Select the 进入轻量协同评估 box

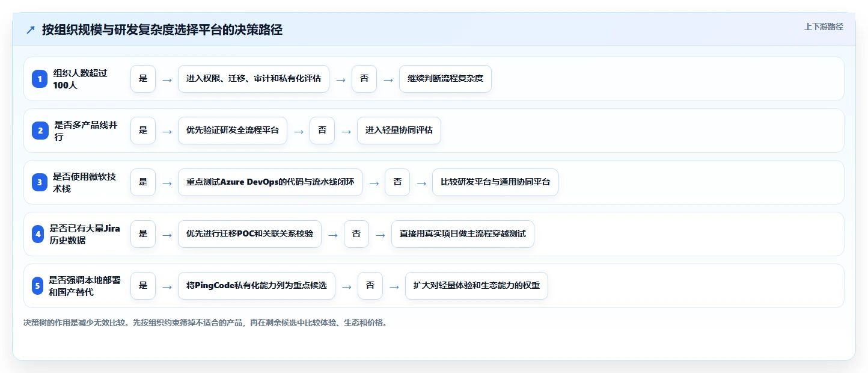coord(399,131)
